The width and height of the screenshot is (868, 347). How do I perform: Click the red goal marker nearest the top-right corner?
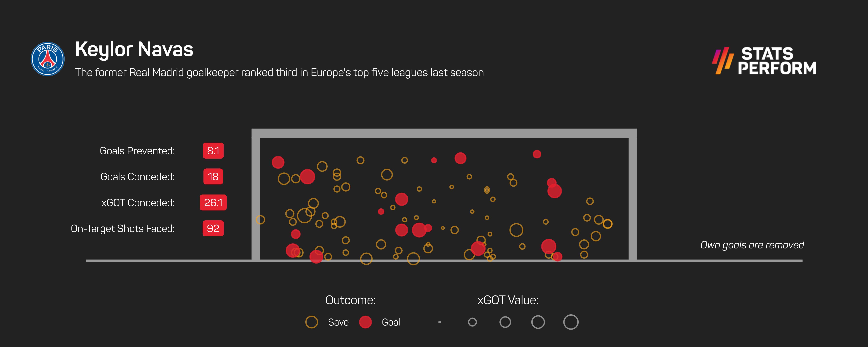[537, 154]
